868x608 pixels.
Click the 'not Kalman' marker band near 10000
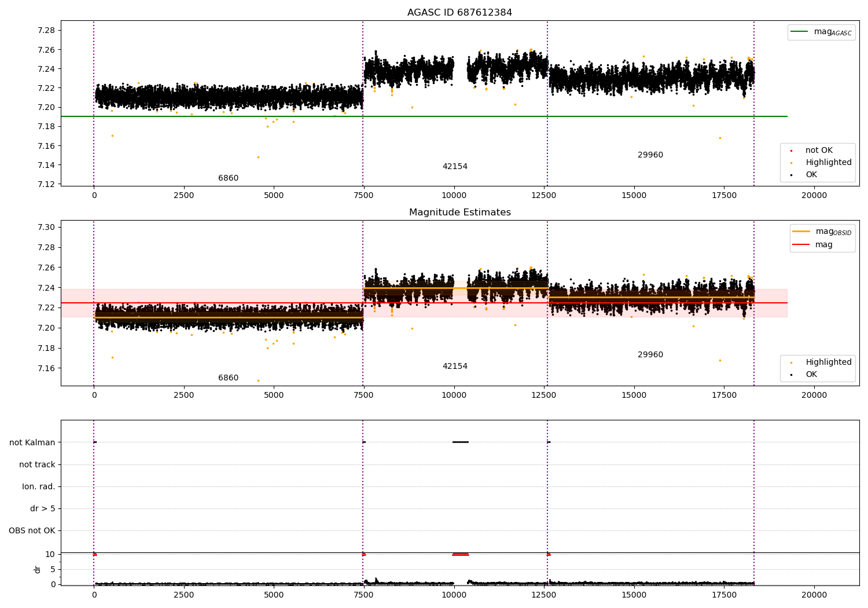click(461, 442)
